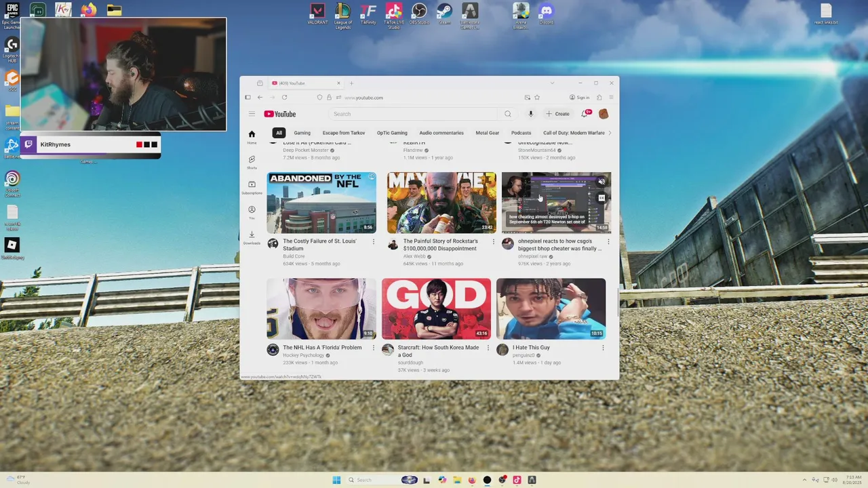868x488 pixels.
Task: Open options for the NHL 'Florida' Problem video
Action: 373,348
